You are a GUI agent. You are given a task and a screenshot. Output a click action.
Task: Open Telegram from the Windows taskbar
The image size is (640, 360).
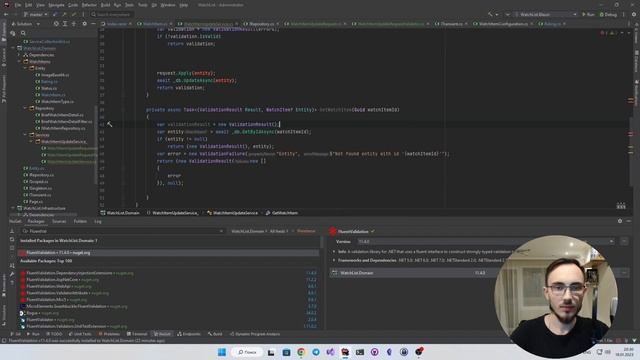316,352
